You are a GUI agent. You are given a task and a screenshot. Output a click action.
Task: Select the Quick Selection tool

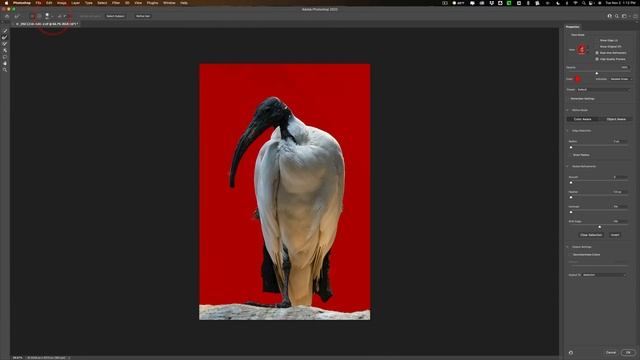tap(5, 31)
